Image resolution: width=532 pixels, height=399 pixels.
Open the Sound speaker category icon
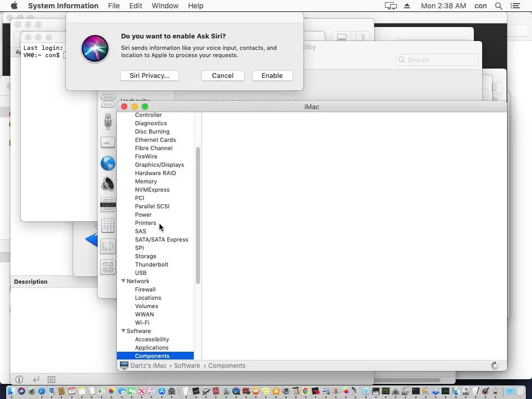coord(108,184)
